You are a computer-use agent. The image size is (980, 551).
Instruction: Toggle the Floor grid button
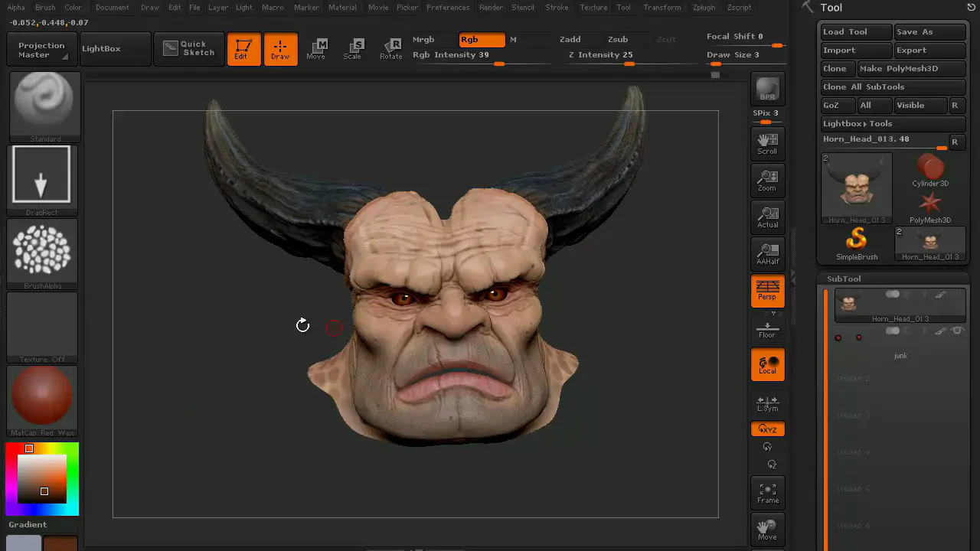click(767, 330)
